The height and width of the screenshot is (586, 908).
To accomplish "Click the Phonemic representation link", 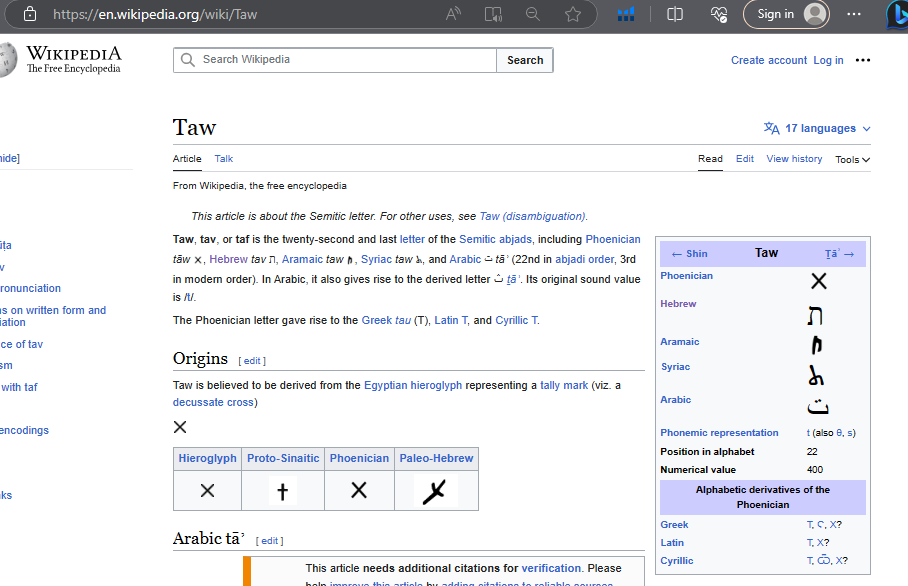I will (719, 433).
